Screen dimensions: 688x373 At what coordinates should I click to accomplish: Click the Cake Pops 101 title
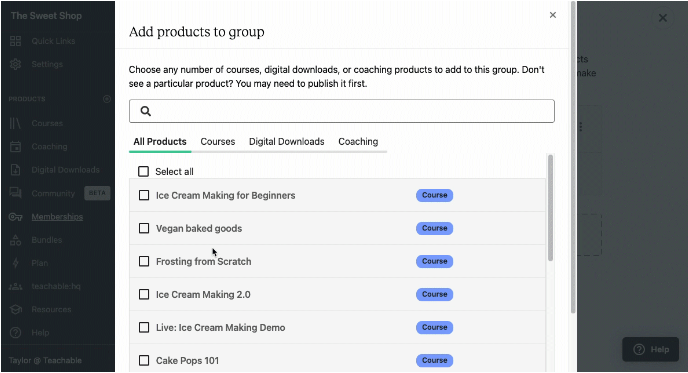pyautogui.click(x=187, y=360)
